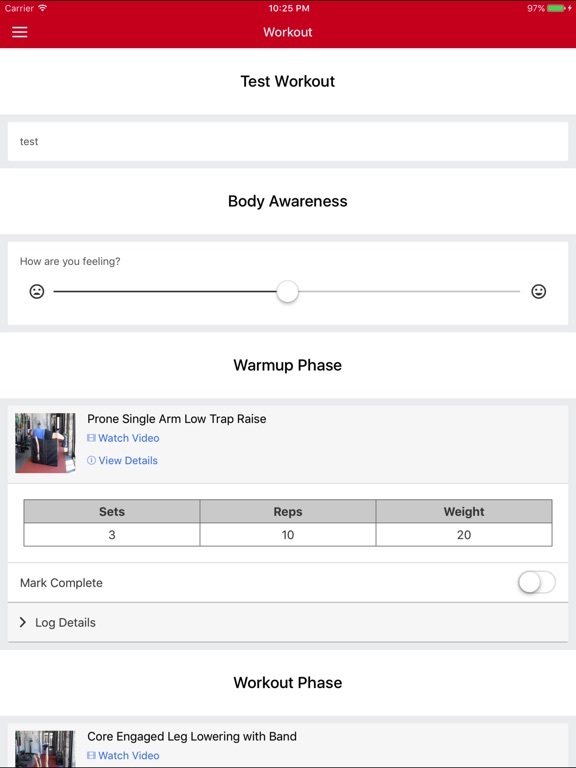Click the info icon beside View Details

[x=91, y=460]
